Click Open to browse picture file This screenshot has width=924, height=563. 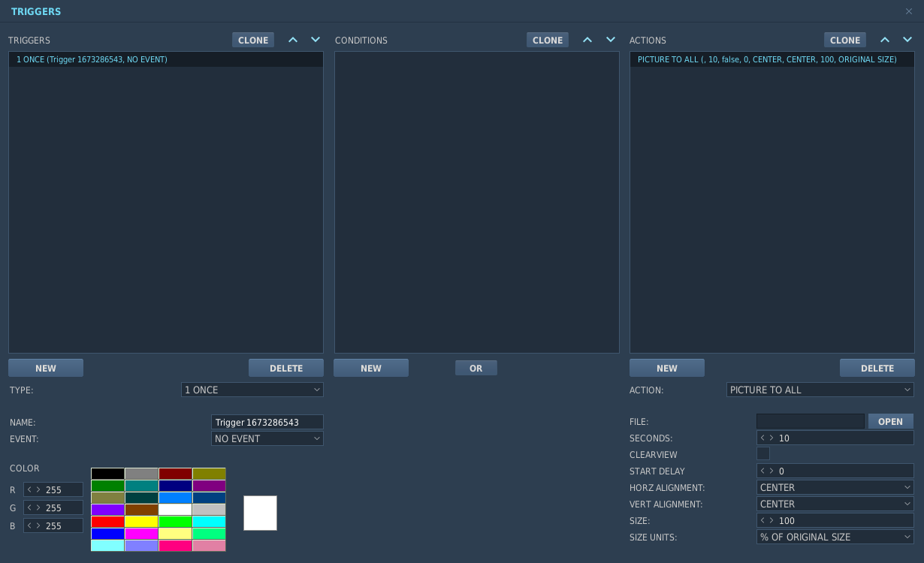coord(890,421)
